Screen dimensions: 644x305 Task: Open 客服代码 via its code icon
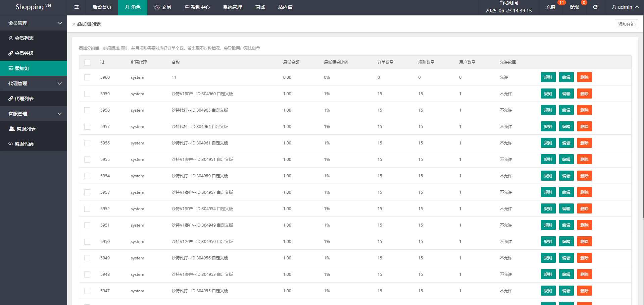point(11,144)
